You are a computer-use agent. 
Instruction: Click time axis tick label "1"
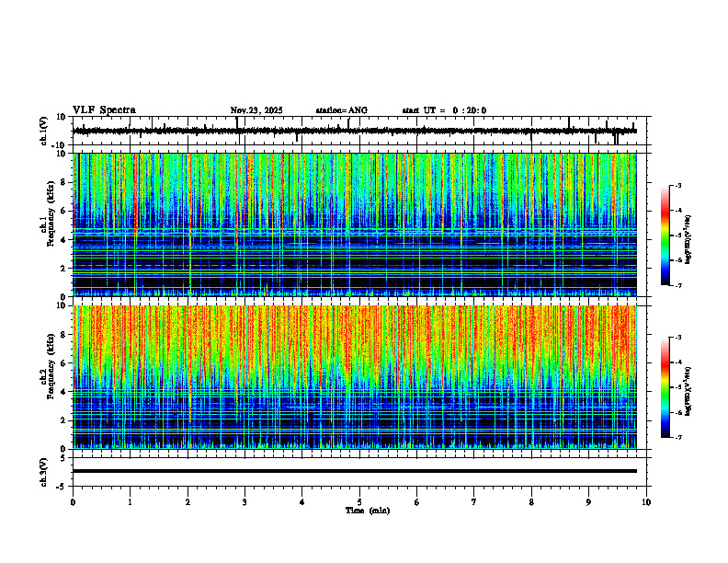(x=130, y=502)
